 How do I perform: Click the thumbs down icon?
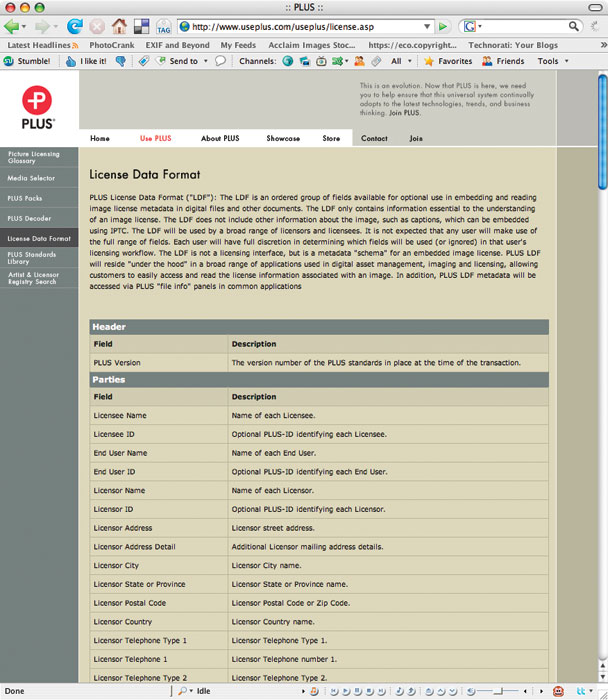[121, 61]
